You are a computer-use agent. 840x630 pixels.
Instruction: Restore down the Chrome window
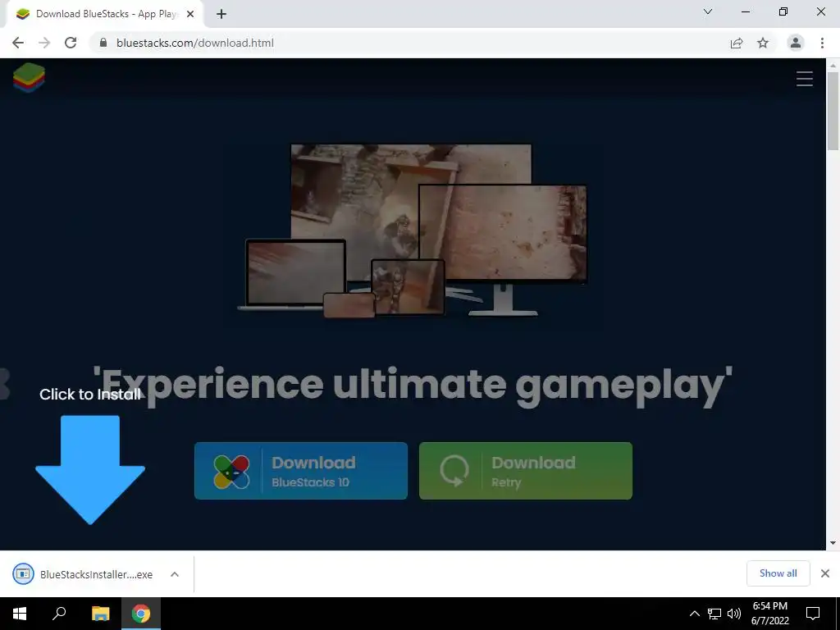pyautogui.click(x=783, y=11)
